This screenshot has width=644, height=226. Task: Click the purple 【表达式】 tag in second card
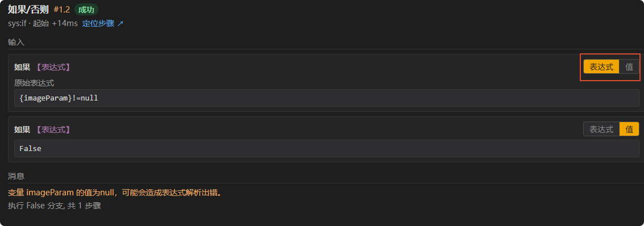(x=52, y=129)
